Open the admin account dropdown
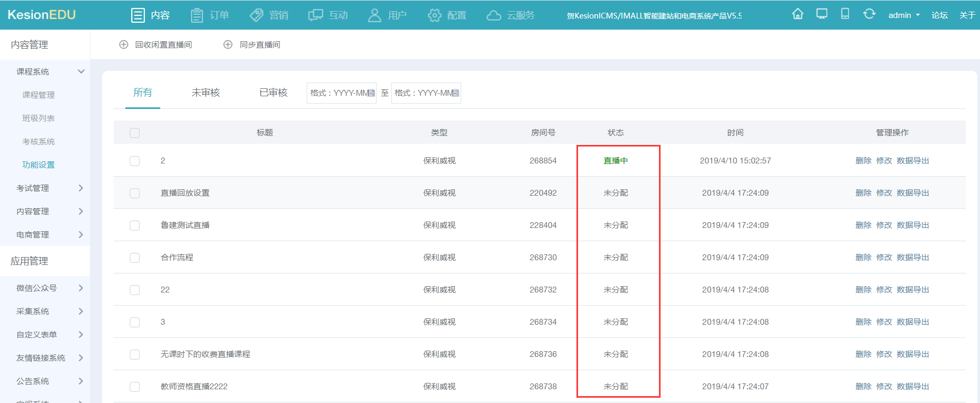Image resolution: width=980 pixels, height=403 pixels. (x=903, y=15)
